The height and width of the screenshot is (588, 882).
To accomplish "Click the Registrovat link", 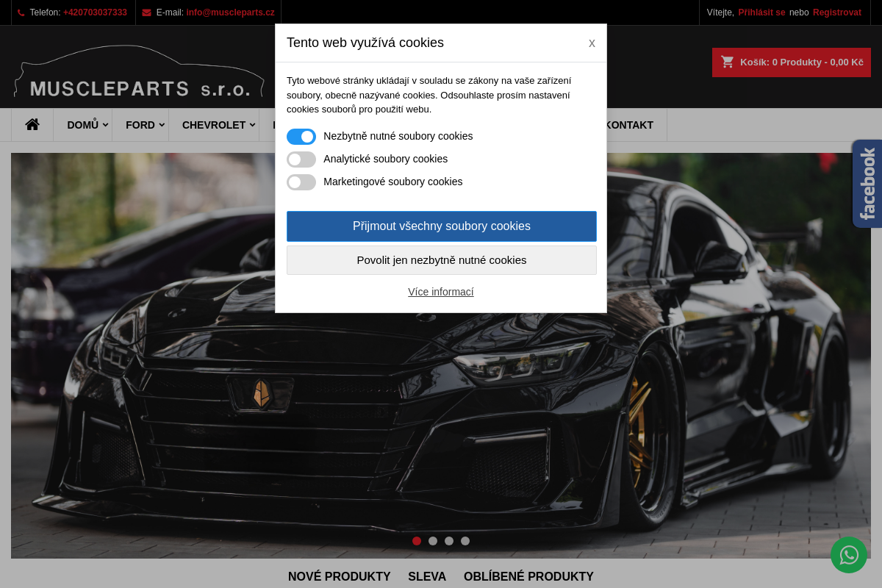I will coord(837,12).
